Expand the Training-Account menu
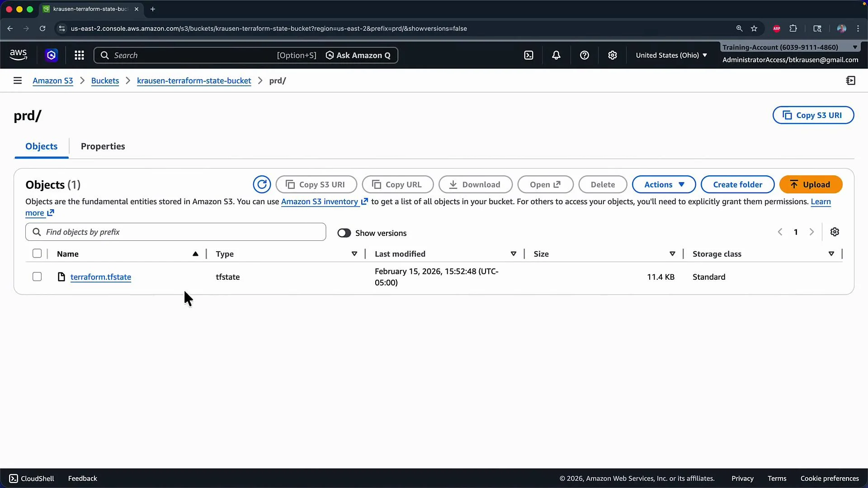 tap(790, 47)
